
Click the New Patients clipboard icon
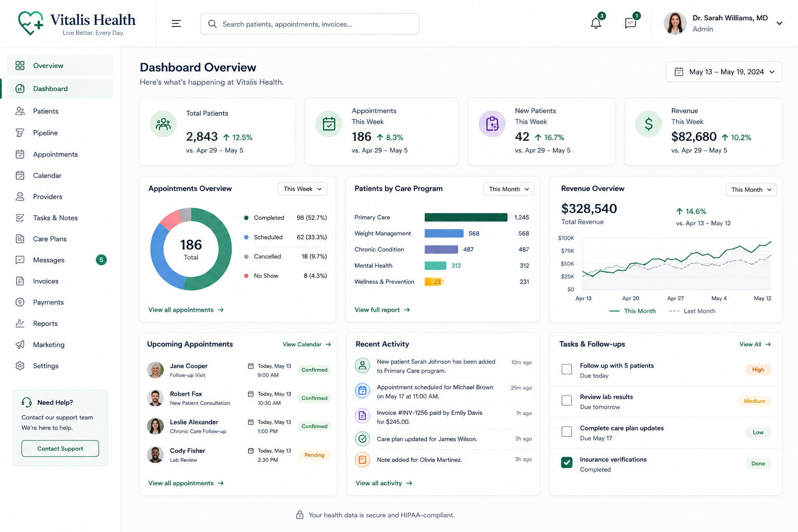pos(492,124)
